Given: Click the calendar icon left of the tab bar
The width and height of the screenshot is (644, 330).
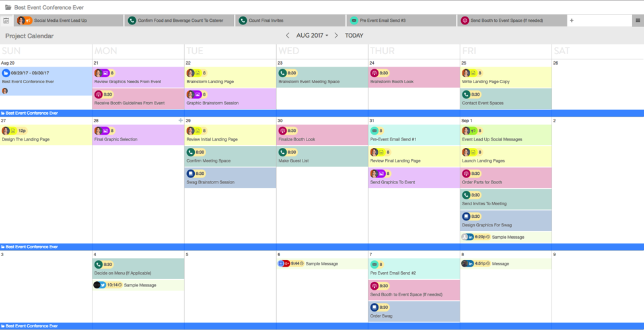Looking at the screenshot, I should pyautogui.click(x=7, y=20).
